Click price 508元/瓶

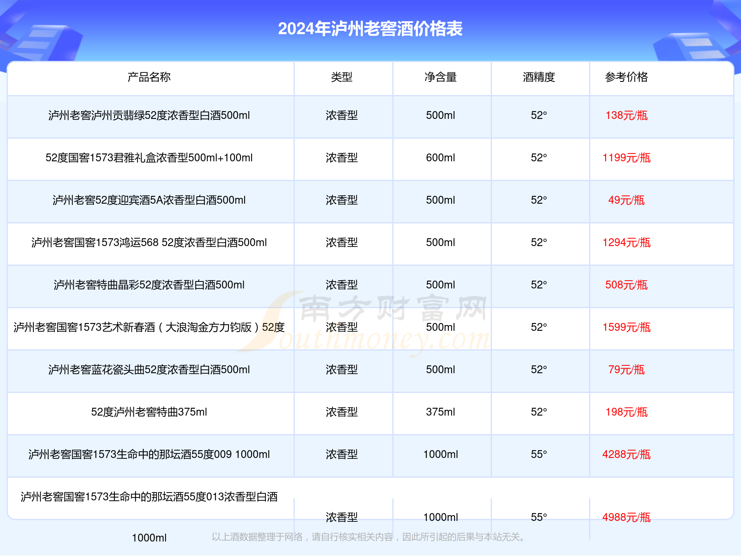click(627, 285)
